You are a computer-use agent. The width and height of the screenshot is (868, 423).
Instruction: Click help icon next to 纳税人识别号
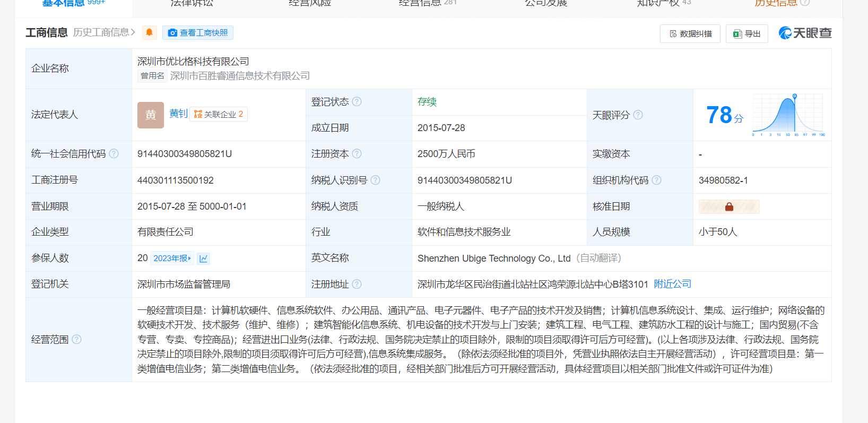pos(376,180)
